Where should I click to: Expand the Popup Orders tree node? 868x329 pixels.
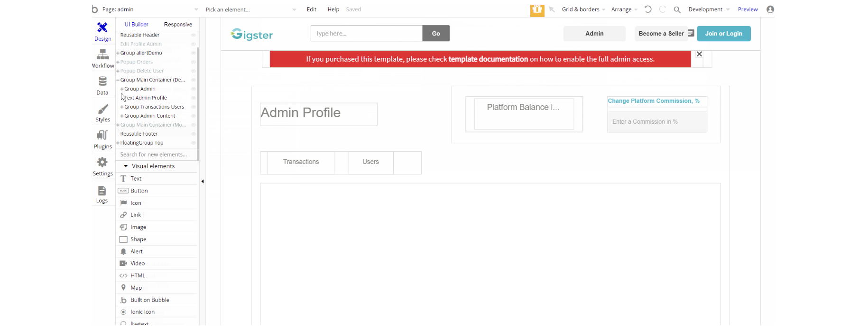pos(118,62)
